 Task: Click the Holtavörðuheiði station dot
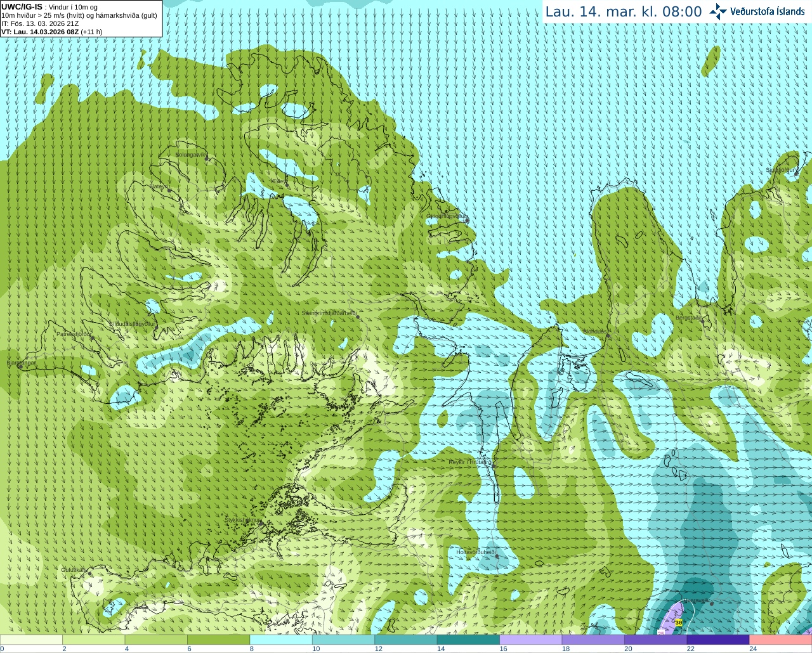click(x=497, y=557)
